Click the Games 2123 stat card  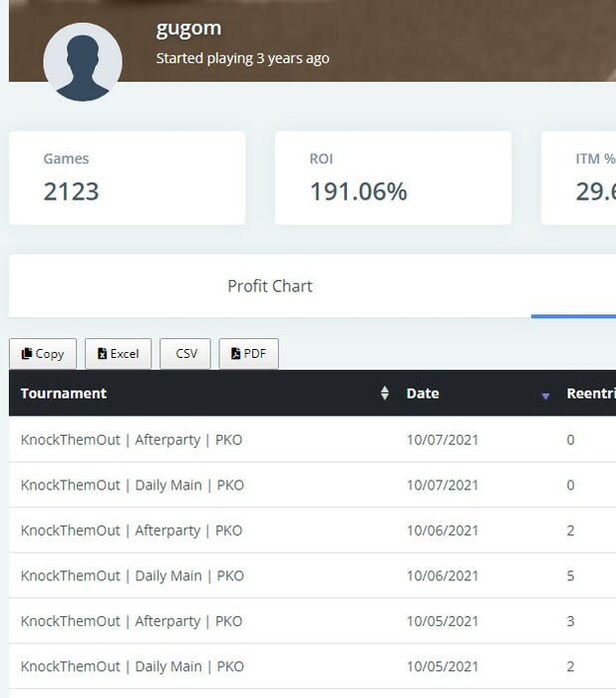pos(127,177)
